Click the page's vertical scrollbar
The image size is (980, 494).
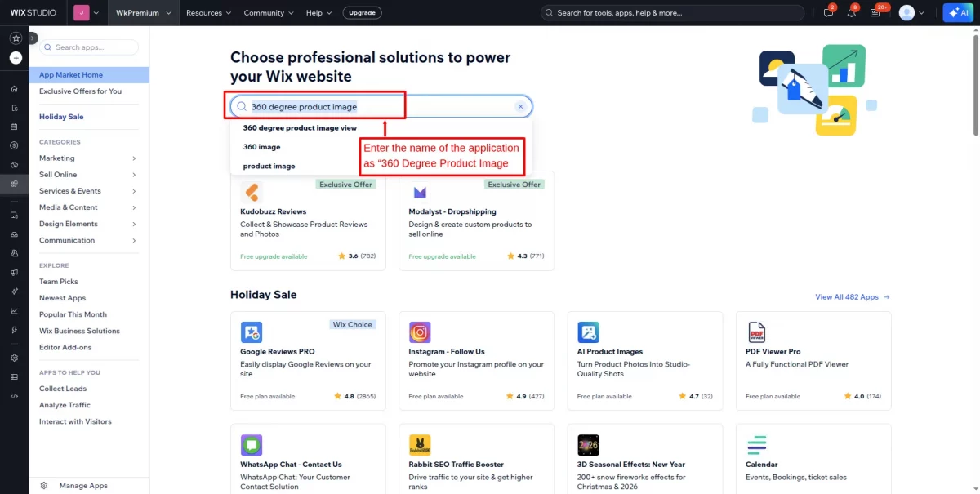tap(975, 82)
